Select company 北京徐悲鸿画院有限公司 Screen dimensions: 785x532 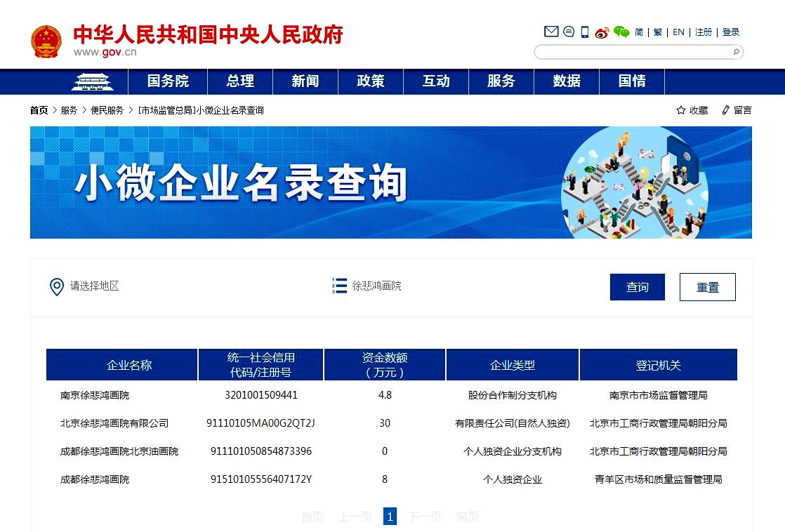click(114, 423)
